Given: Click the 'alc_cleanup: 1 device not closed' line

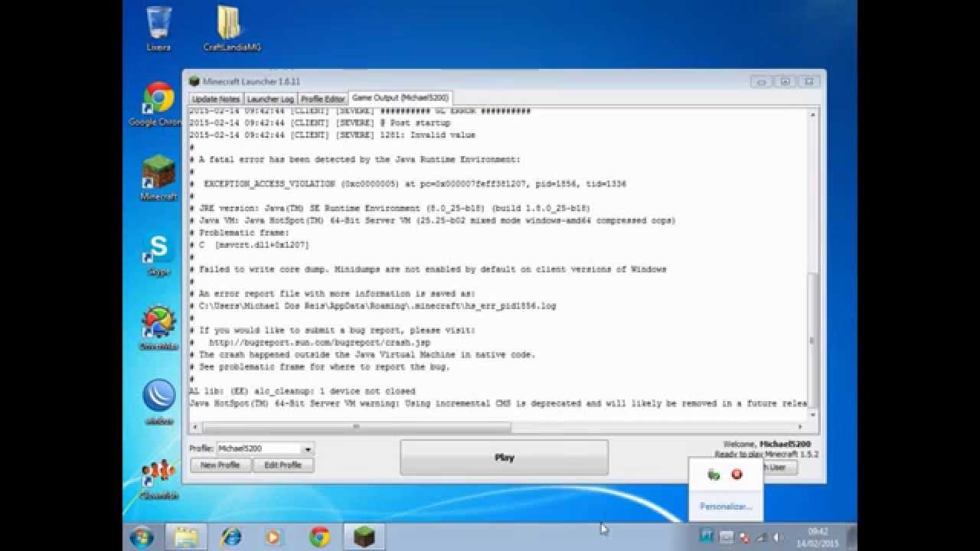Looking at the screenshot, I should click(x=302, y=391).
